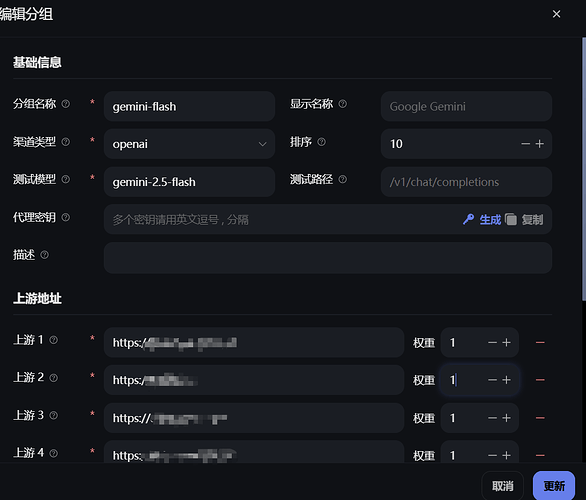Open the 渠道类型 openai dropdown

click(x=189, y=144)
